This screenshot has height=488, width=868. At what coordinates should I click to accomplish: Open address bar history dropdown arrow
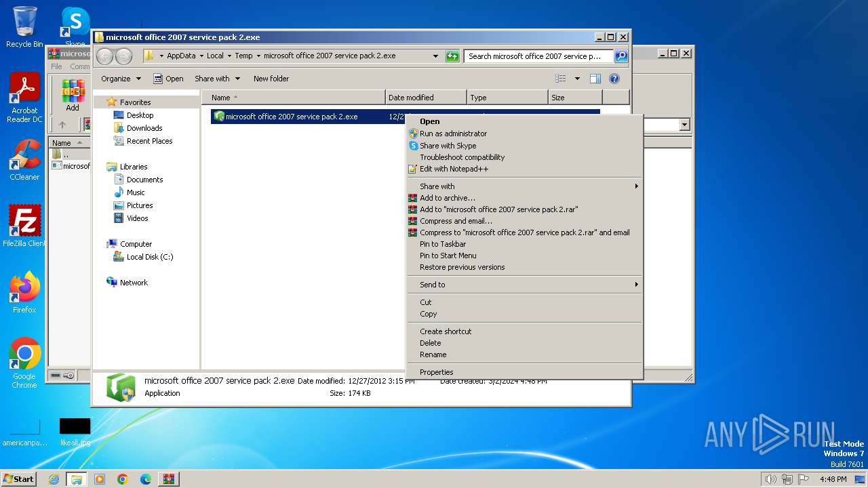click(435, 56)
